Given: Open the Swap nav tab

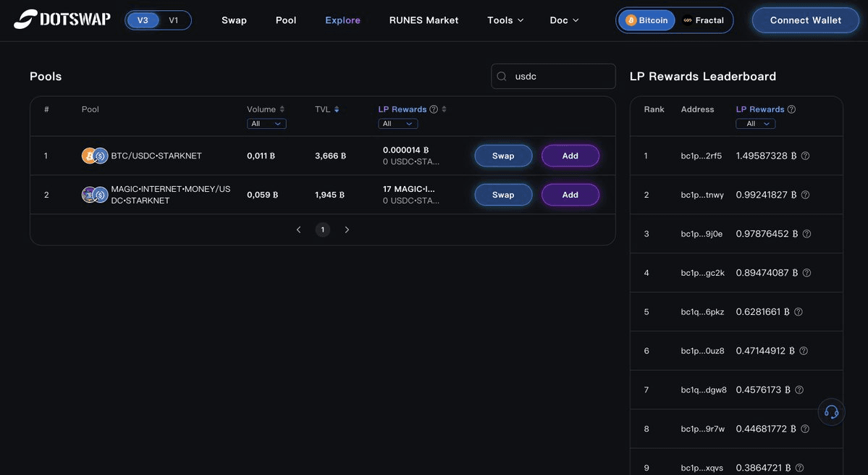Looking at the screenshot, I should point(234,20).
